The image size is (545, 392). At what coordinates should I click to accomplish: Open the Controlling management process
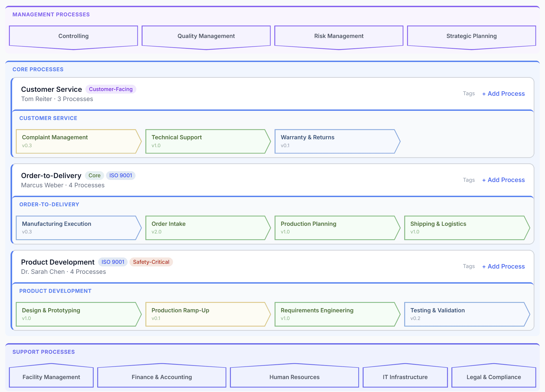click(73, 36)
